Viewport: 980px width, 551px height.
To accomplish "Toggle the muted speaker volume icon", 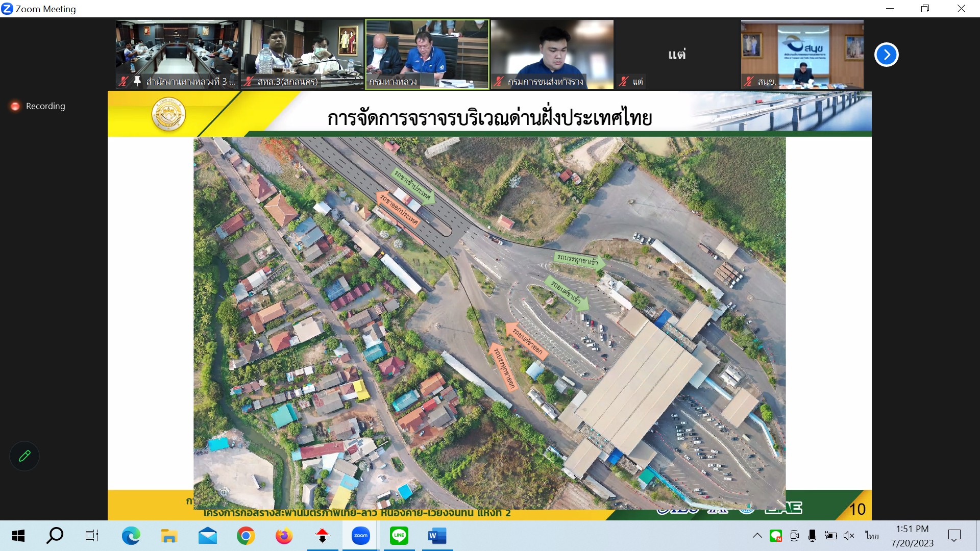I will [849, 536].
